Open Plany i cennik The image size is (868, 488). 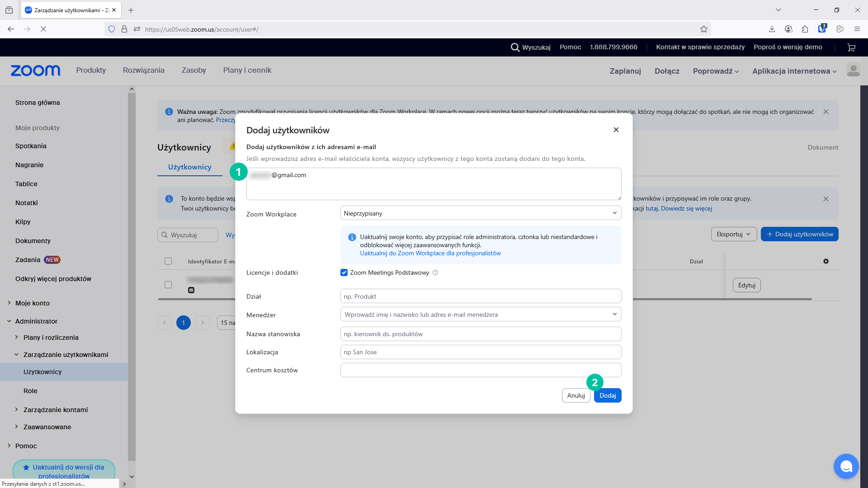pos(247,70)
